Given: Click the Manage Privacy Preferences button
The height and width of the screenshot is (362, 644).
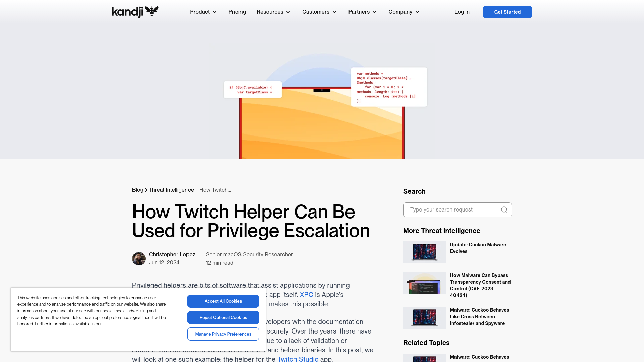Looking at the screenshot, I should click(223, 334).
